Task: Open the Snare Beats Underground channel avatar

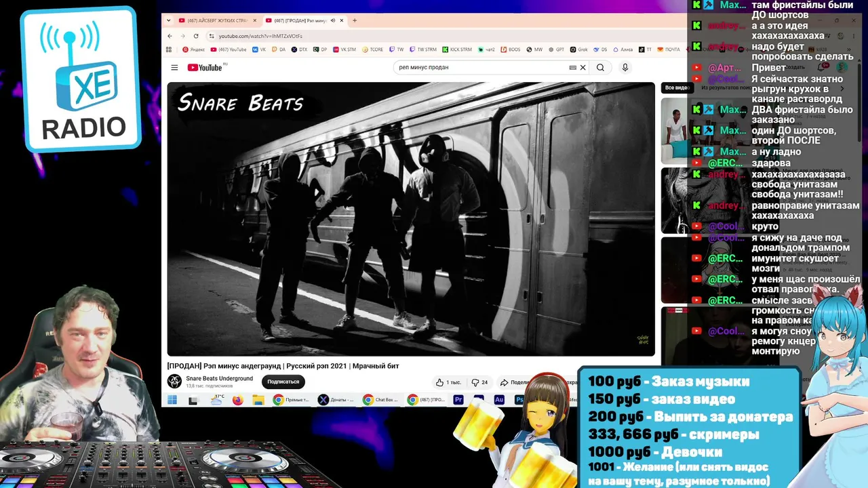Action: tap(175, 382)
